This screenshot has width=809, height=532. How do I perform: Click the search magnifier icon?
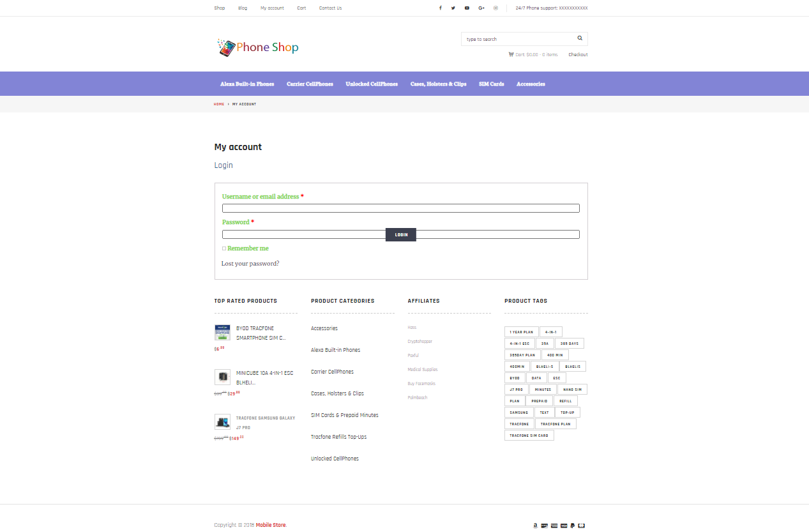(x=580, y=39)
